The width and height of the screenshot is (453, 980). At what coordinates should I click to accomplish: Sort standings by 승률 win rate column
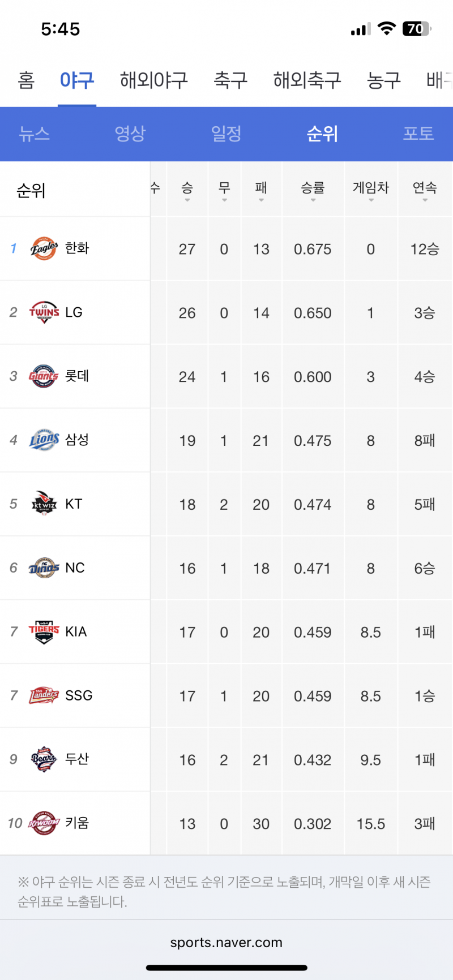pyautogui.click(x=313, y=191)
